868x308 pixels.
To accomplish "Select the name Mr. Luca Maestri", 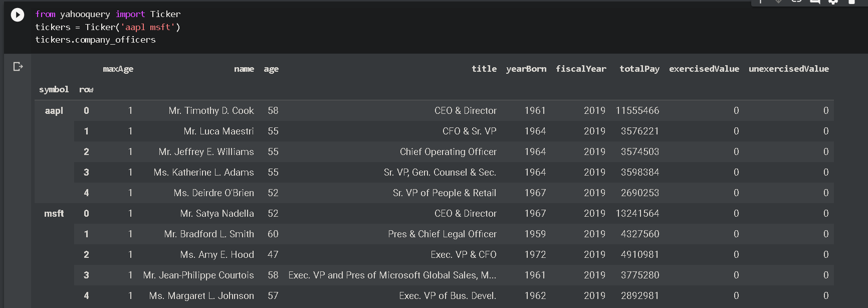I will tap(219, 131).
